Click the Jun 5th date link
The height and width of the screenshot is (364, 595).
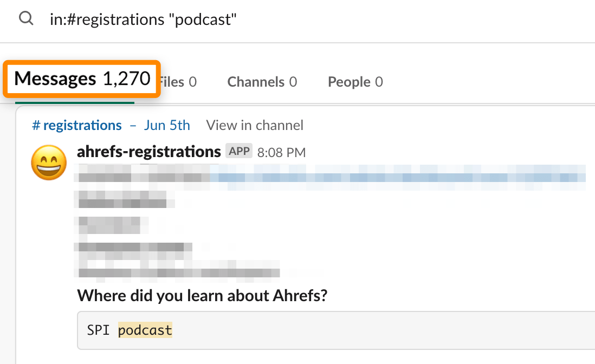click(167, 125)
